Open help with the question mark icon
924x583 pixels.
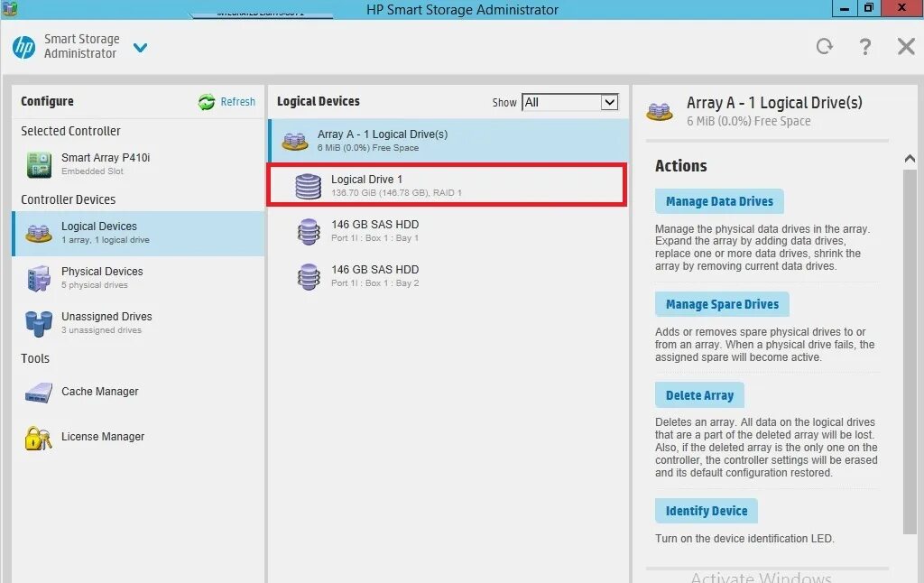[865, 47]
